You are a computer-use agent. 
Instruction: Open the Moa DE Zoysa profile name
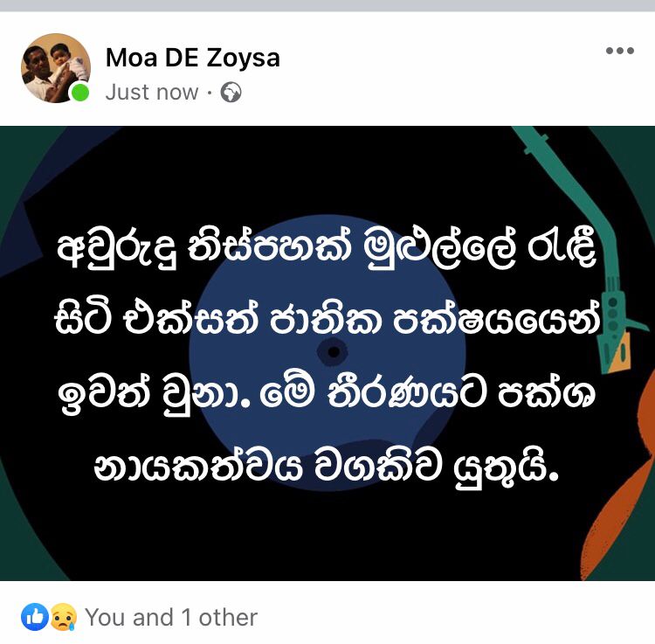point(193,58)
